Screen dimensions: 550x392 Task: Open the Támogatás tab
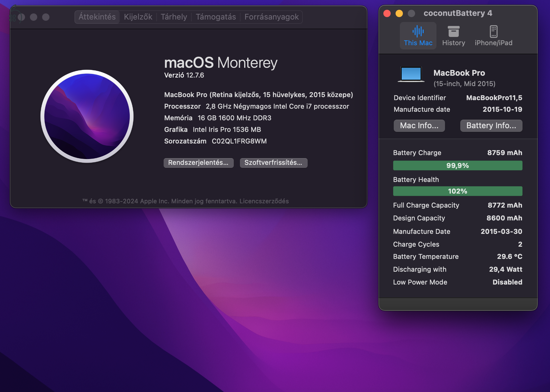coord(216,17)
